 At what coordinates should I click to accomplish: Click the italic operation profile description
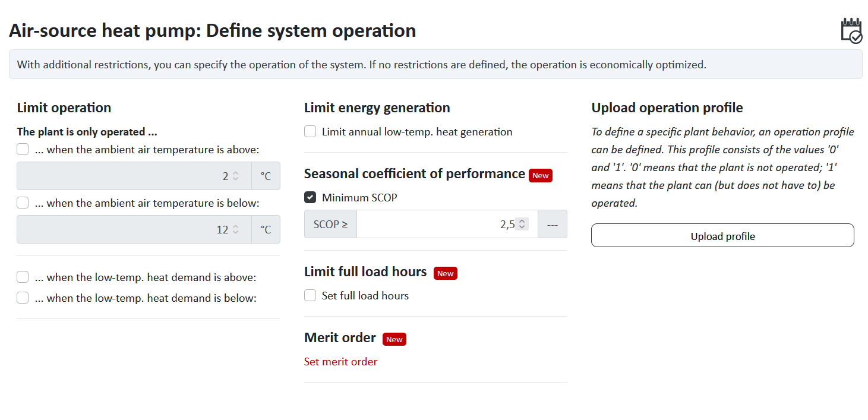(722, 167)
